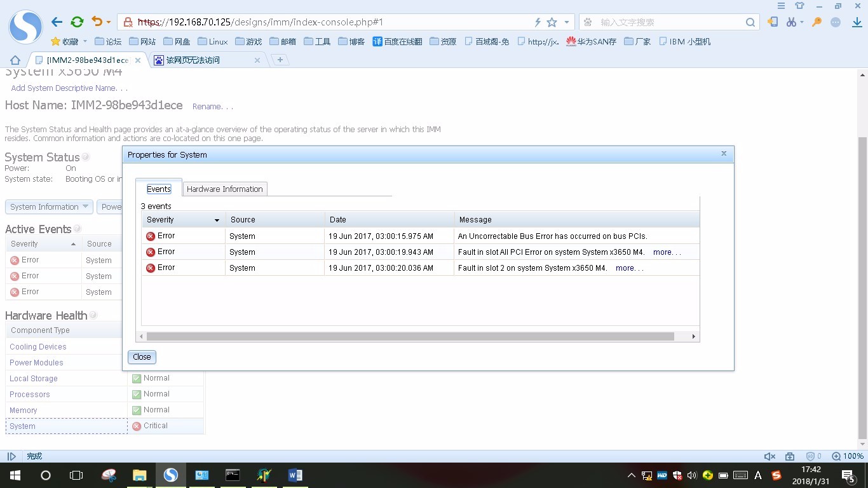
Task: Click the dialog horizontal scrollbar thumb
Action: pos(410,337)
